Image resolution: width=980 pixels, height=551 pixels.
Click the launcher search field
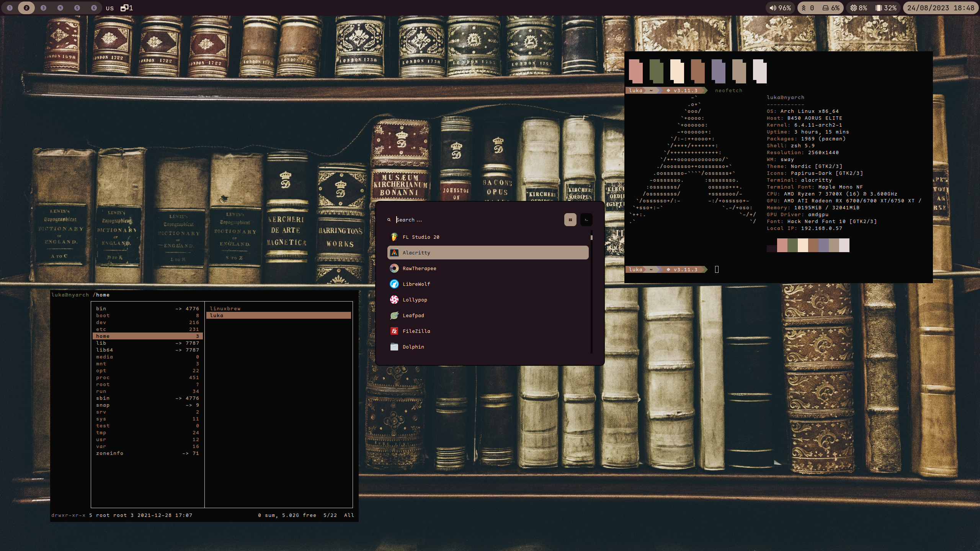point(475,220)
